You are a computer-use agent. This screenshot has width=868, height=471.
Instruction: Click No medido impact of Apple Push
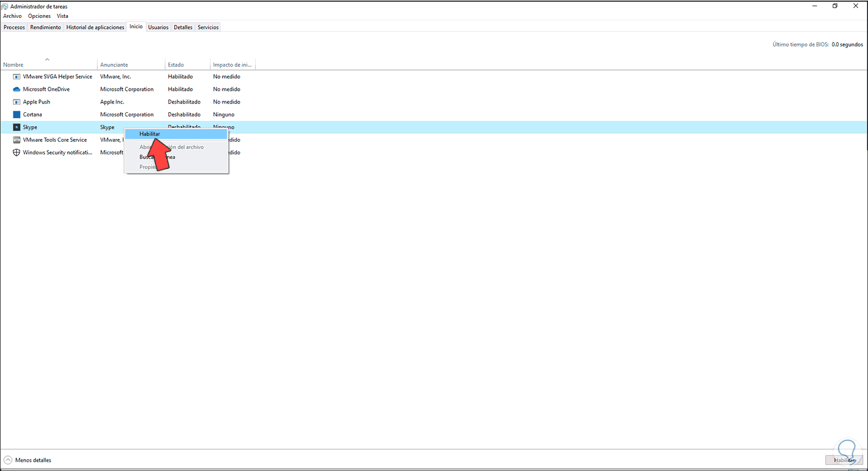coord(226,102)
